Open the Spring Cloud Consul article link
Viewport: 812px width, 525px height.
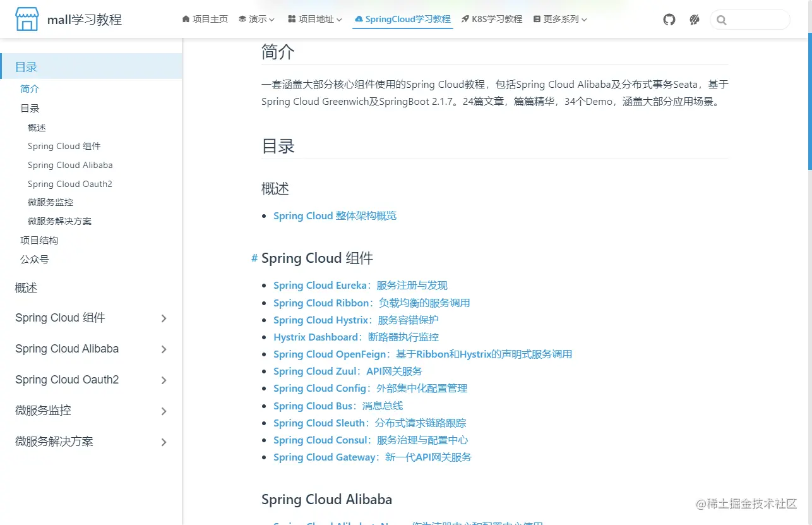pos(371,440)
